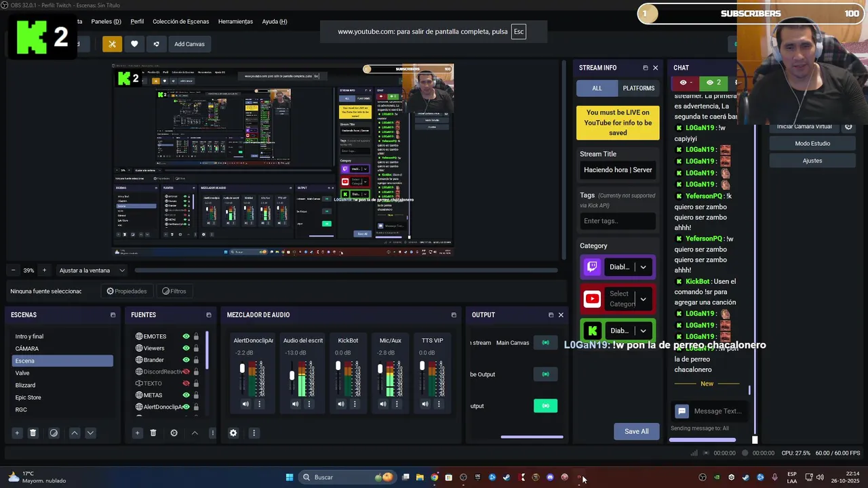Mute the Mic/Aux audio channel
The height and width of the screenshot is (488, 868).
(383, 404)
